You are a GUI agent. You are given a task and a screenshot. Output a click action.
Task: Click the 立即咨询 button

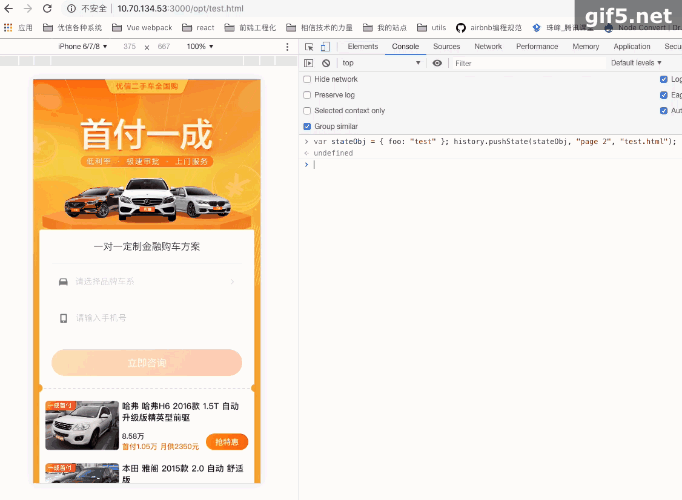click(x=147, y=363)
